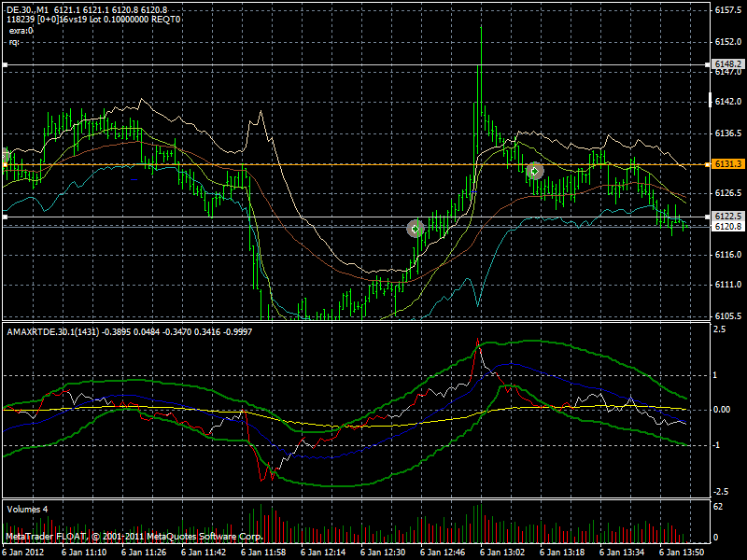The image size is (747, 560).
Task: Toggle the rq indicator label
Action: pos(14,41)
